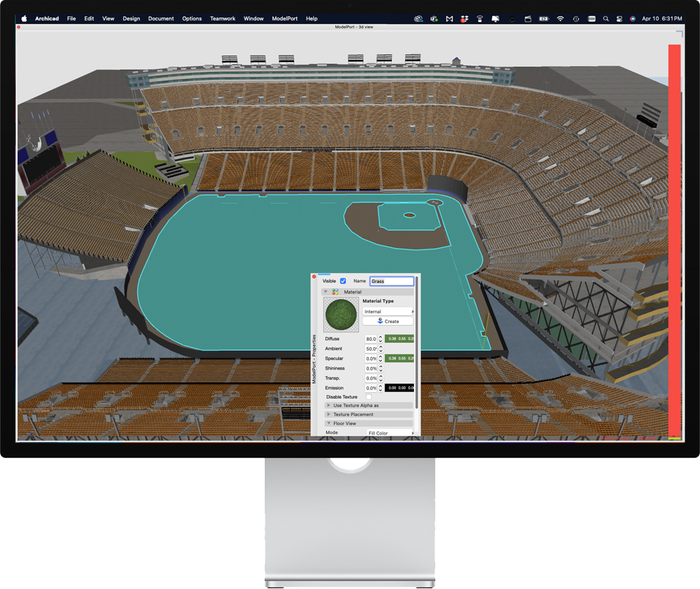Expand the Texture Placement section
Image resolution: width=700 pixels, height=589 pixels.
[328, 414]
